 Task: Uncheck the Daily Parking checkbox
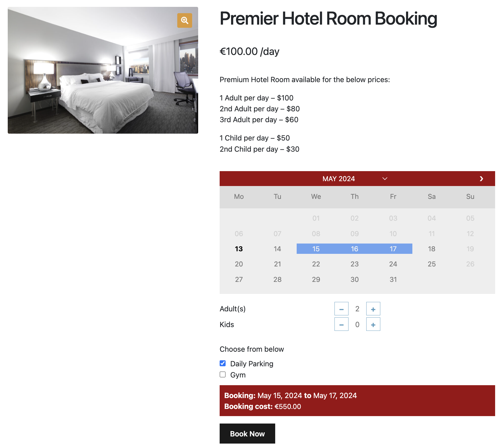223,363
